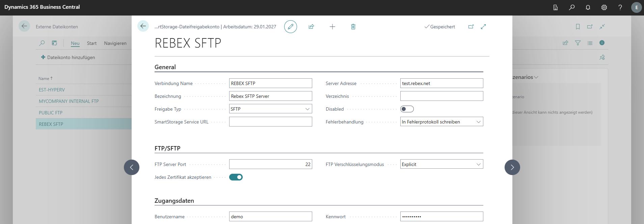Switch to the Start tab
This screenshot has height=224, width=644.
pos(91,43)
